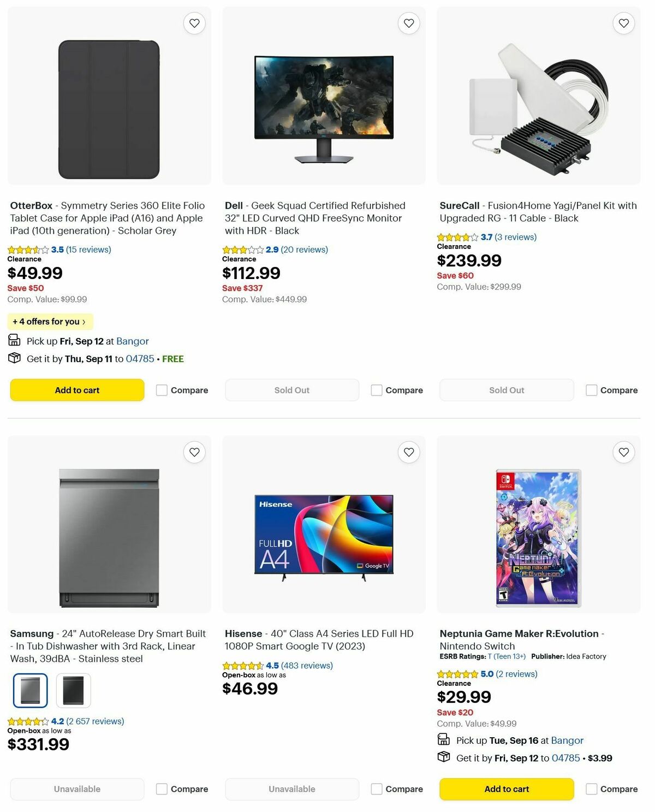Click the wishlist heart on the SureCall kit
Image resolution: width=655 pixels, height=812 pixels.
coord(623,23)
